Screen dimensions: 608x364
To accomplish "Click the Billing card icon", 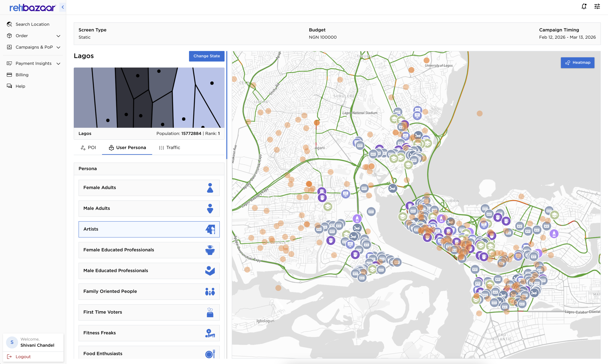I will coord(9,75).
